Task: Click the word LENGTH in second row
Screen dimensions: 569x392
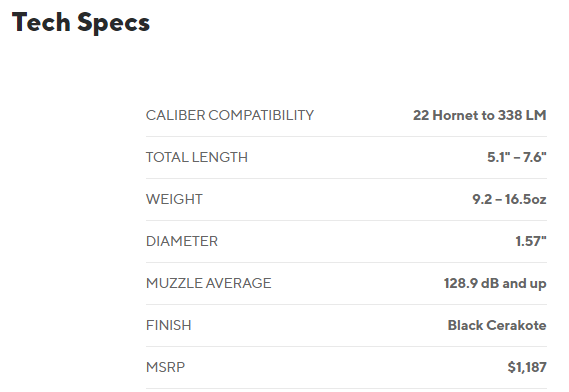Action: tap(220, 157)
